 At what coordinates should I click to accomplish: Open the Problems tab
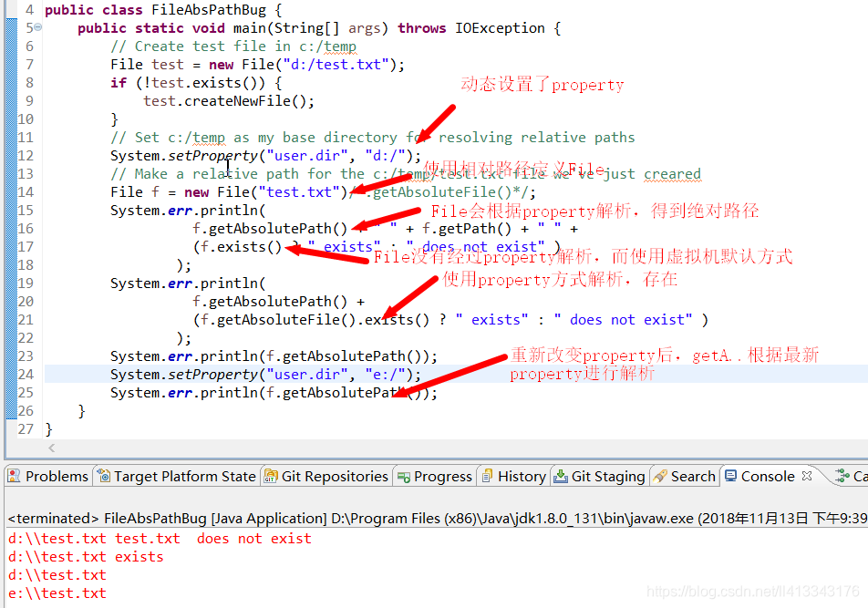tap(48, 476)
